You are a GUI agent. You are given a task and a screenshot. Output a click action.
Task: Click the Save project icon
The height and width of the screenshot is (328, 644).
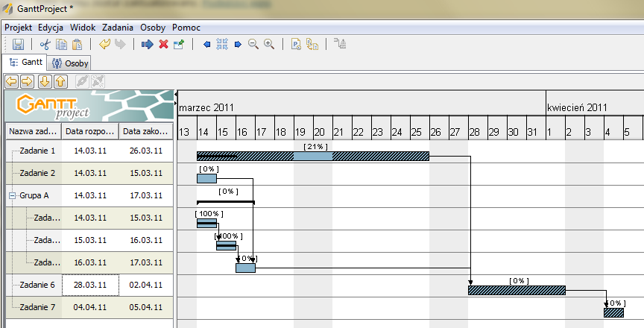18,45
